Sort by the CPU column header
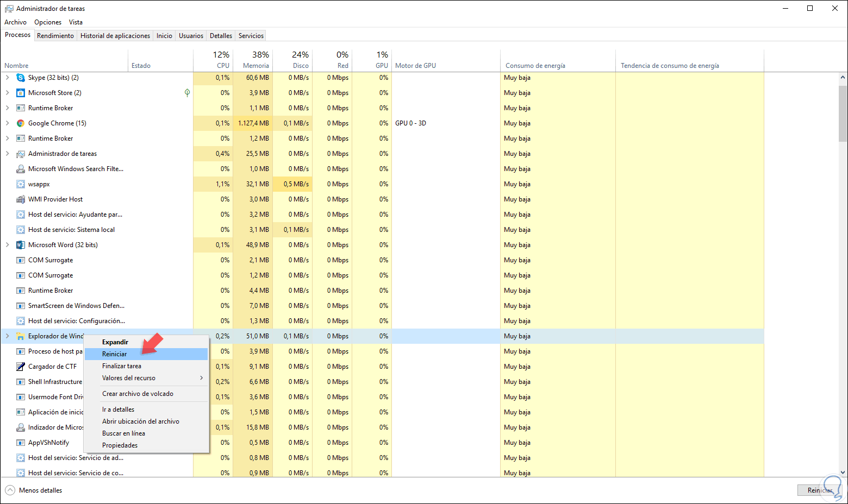This screenshot has height=504, width=848. point(213,60)
